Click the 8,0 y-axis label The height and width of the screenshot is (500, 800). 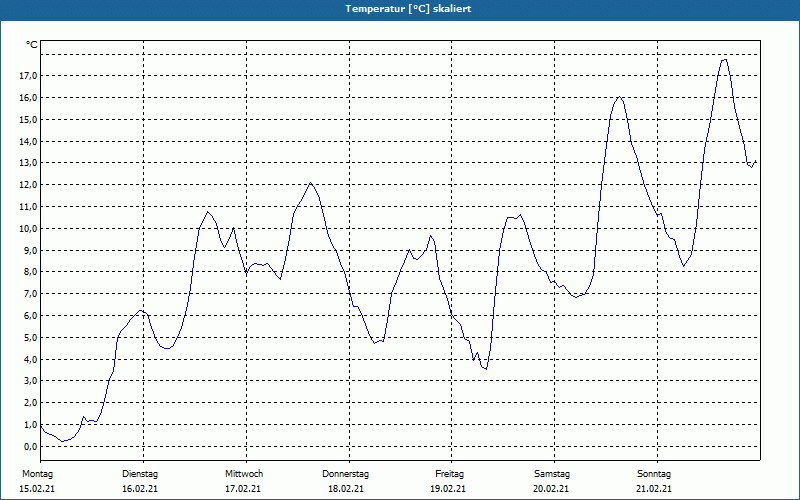30,272
